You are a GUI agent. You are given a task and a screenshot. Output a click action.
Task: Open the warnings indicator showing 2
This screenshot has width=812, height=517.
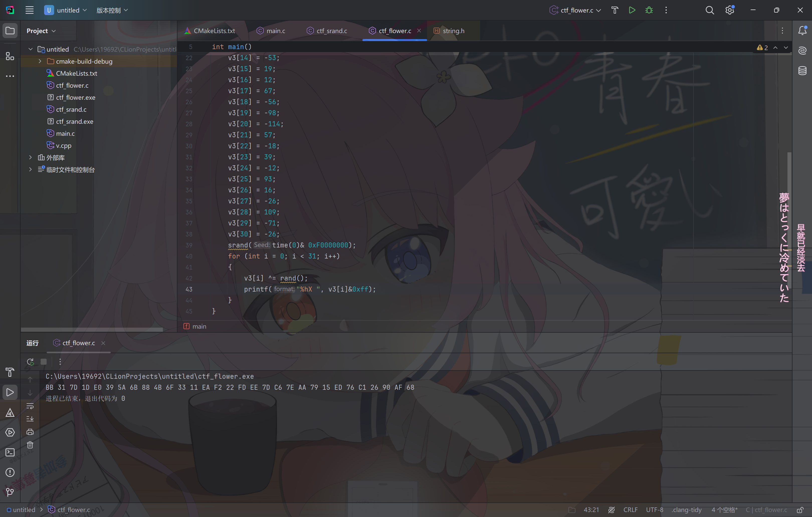coord(762,48)
